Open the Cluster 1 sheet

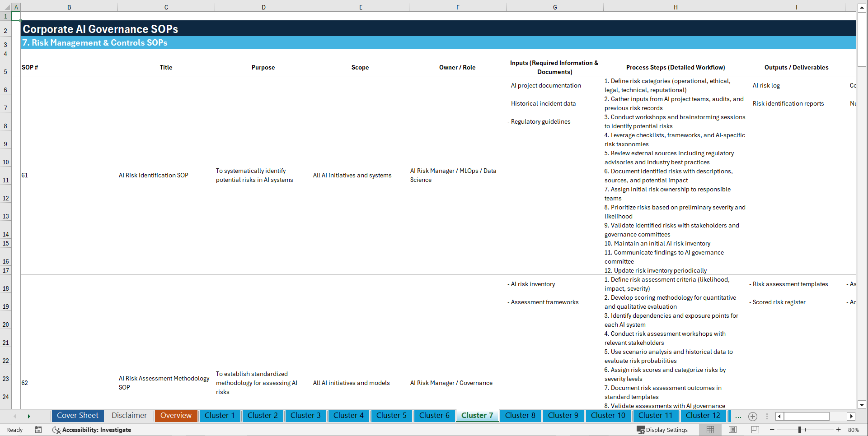click(220, 416)
